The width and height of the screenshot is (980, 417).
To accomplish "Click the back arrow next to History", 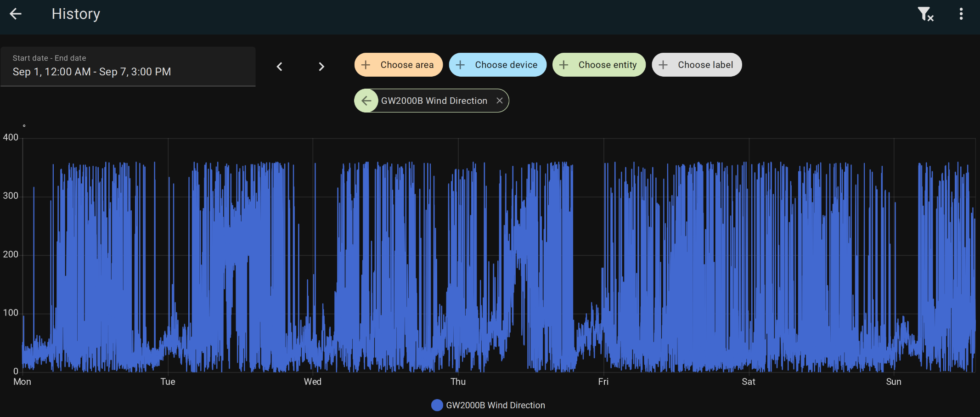I will [16, 14].
